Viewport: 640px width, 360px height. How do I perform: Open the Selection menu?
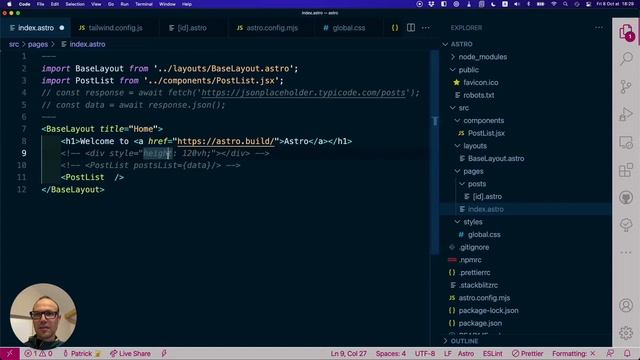point(75,4)
